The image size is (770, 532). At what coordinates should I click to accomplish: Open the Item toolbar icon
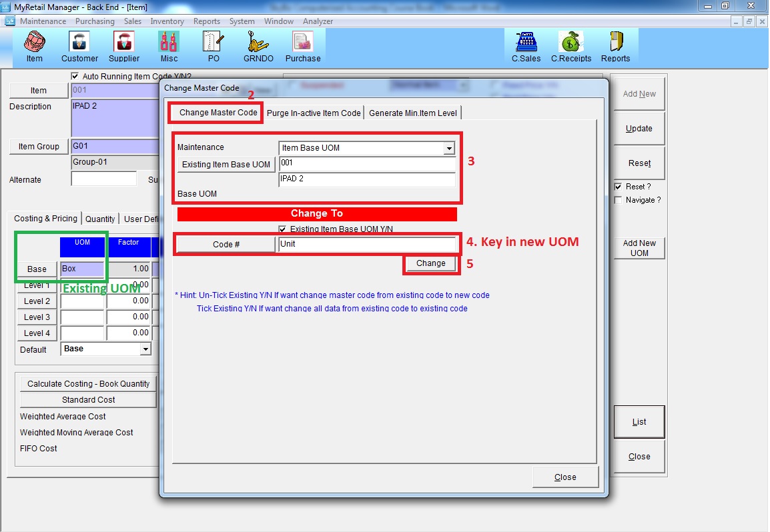coord(34,46)
